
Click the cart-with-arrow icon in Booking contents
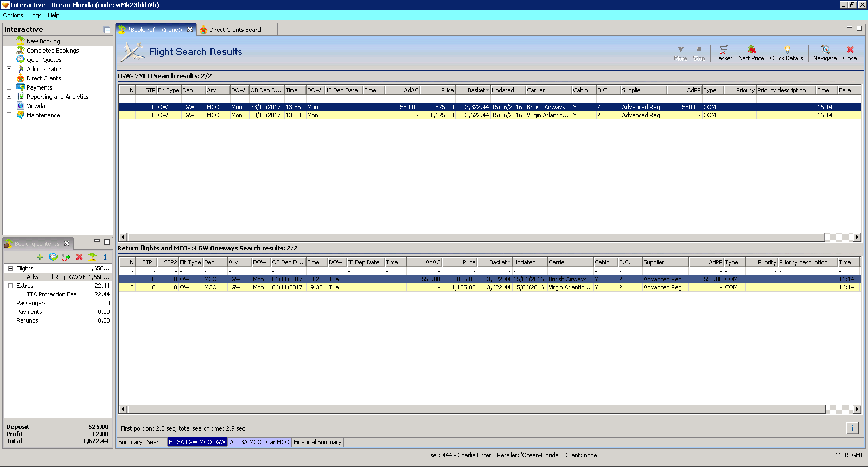66,257
